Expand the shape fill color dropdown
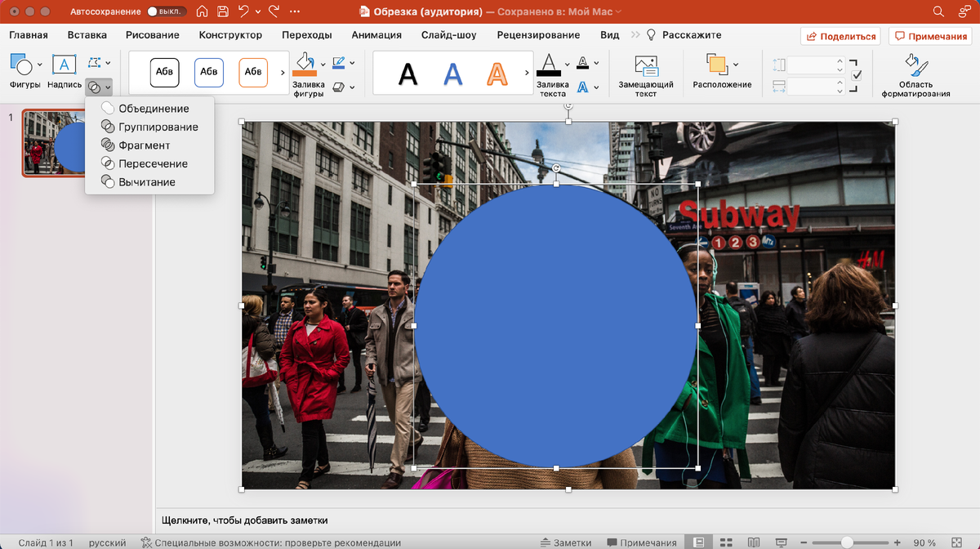 tap(323, 65)
